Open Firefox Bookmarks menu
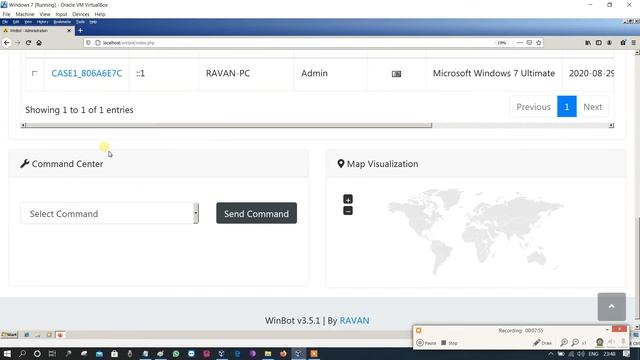The image size is (640, 360). click(x=62, y=22)
